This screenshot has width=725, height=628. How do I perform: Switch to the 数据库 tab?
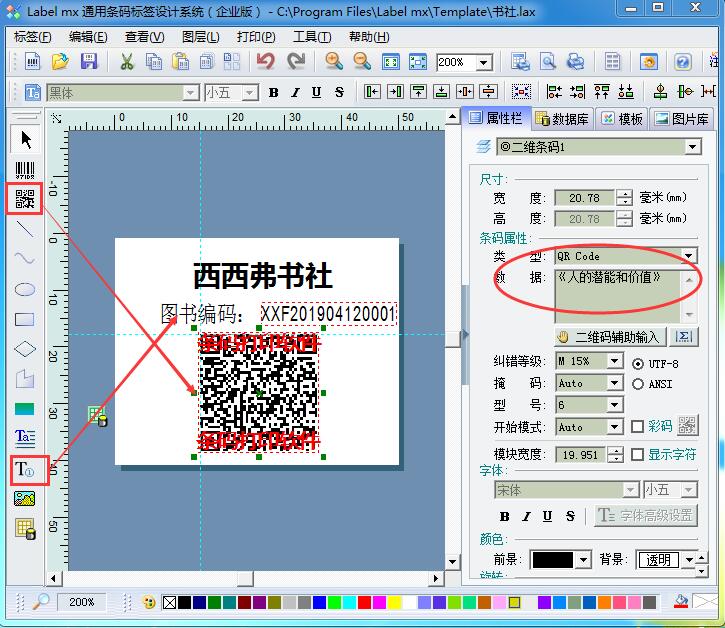563,119
